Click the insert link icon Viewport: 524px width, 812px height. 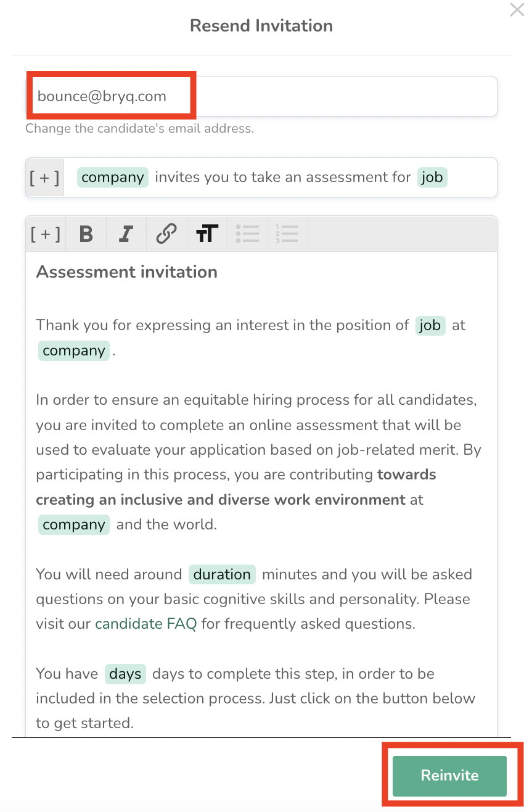click(x=166, y=234)
